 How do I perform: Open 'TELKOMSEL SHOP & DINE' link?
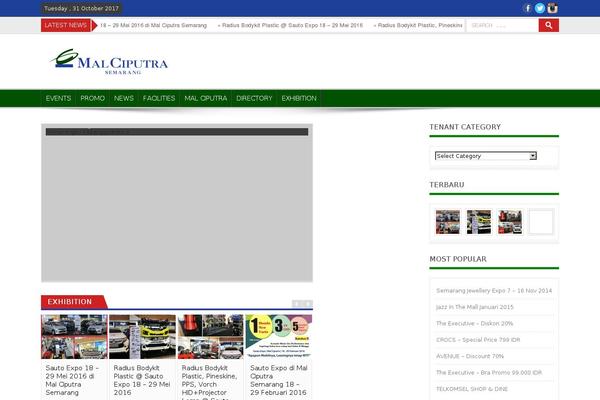[472, 389]
